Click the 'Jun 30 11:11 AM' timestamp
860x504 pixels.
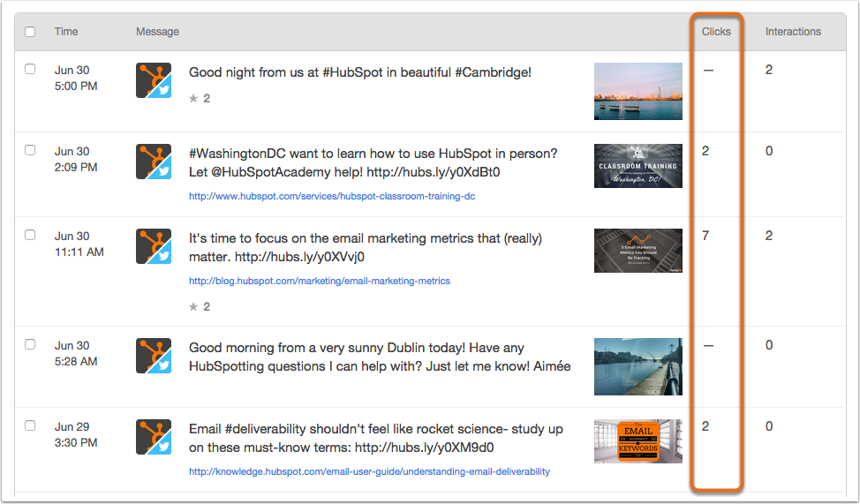[x=79, y=244]
